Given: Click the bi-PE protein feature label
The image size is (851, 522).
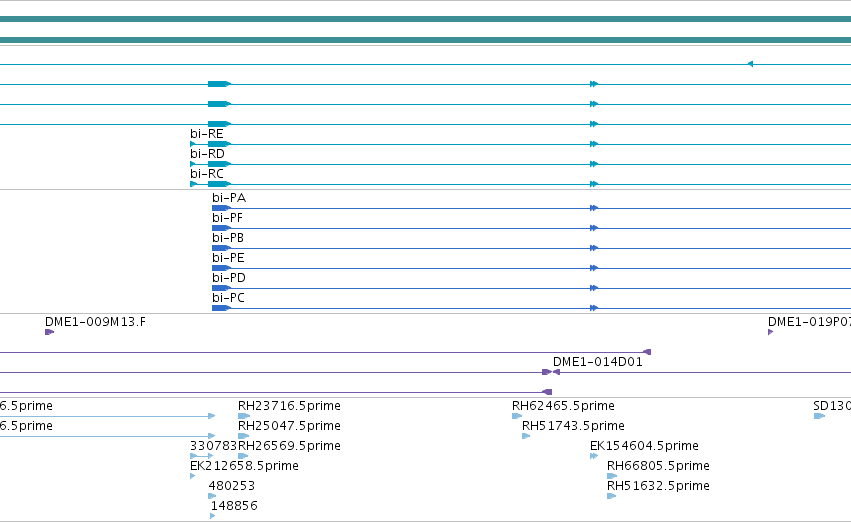Looking at the screenshot, I should point(228,258).
